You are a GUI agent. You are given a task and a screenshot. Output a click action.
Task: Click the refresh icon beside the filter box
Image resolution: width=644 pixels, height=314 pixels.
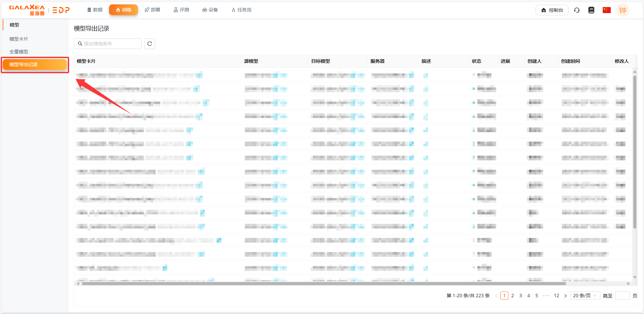coord(150,44)
